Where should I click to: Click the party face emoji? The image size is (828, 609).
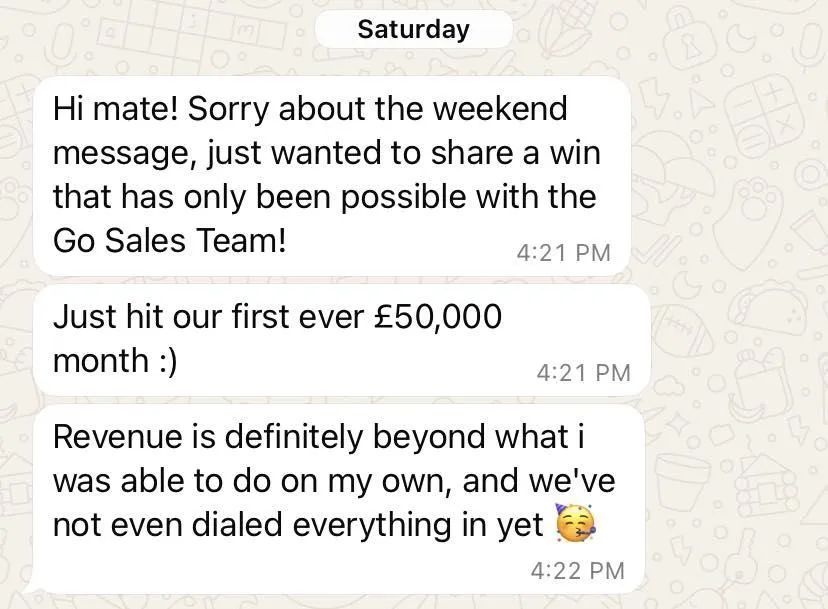pyautogui.click(x=576, y=523)
